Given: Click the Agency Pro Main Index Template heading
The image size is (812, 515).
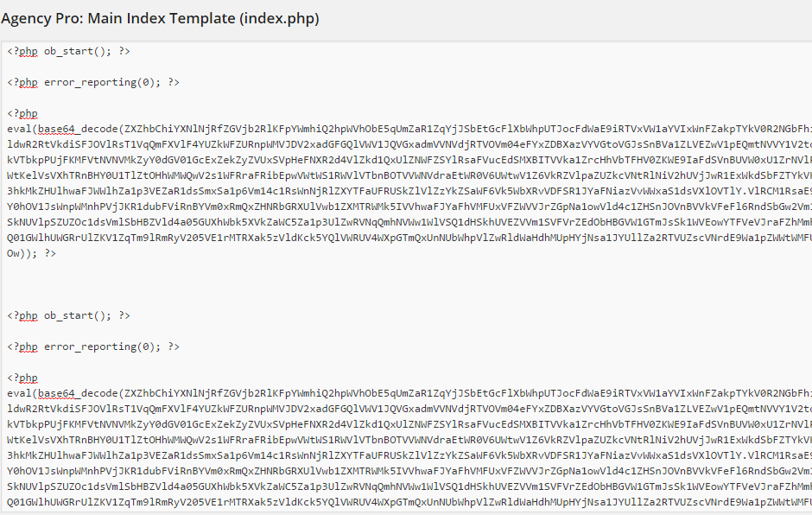Looking at the screenshot, I should (x=160, y=18).
